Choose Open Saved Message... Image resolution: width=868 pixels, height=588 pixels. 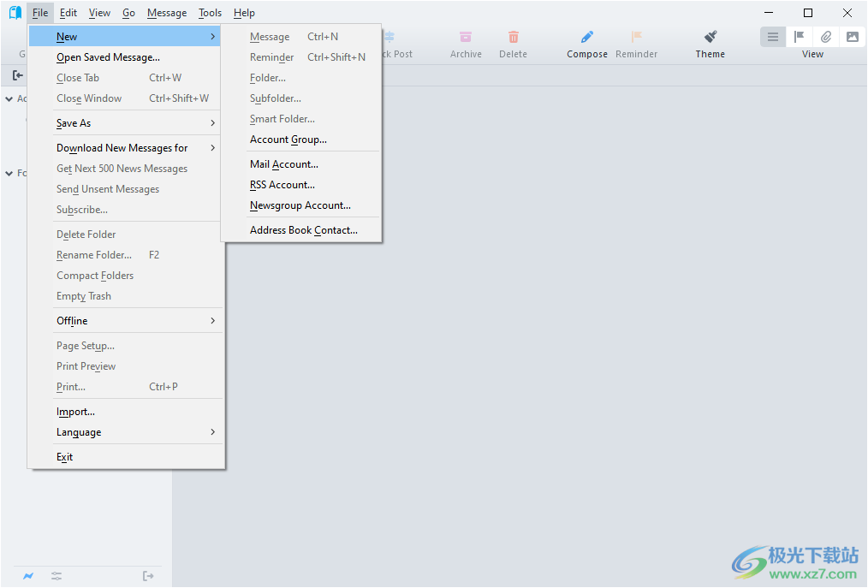pos(126,57)
